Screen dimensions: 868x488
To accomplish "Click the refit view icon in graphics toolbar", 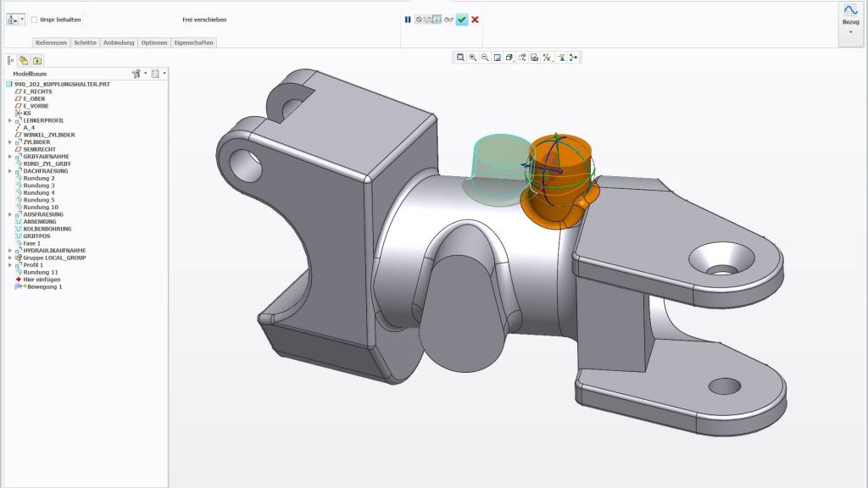I will 460,58.
